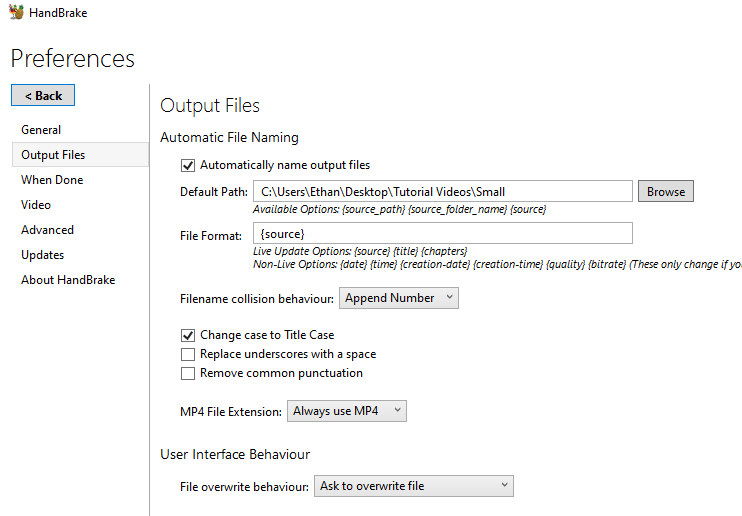Click the Preferences page title

click(73, 59)
